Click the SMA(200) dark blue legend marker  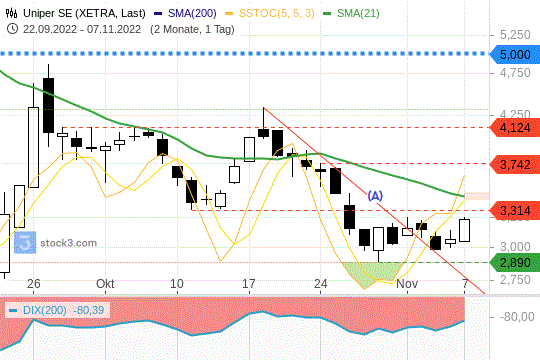158,14
